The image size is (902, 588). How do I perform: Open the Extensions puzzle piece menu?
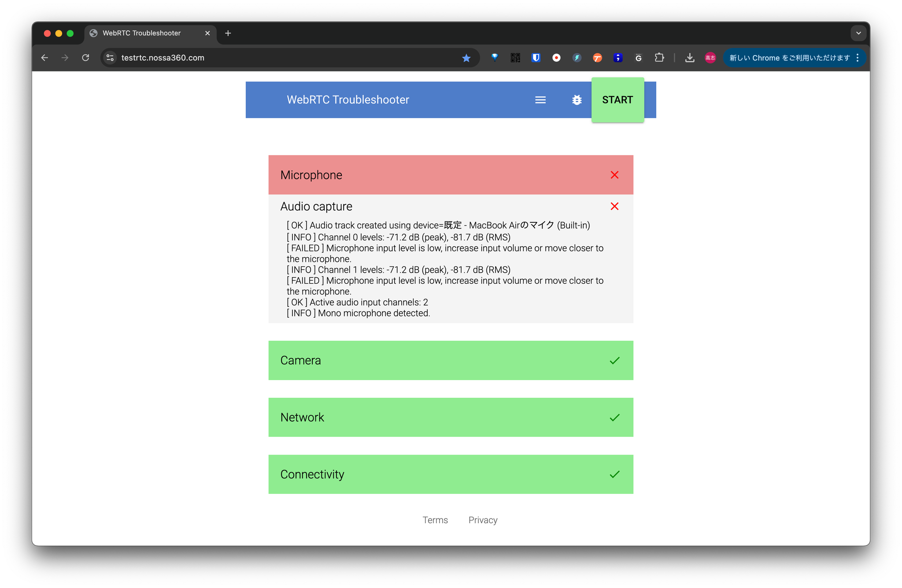coord(659,58)
